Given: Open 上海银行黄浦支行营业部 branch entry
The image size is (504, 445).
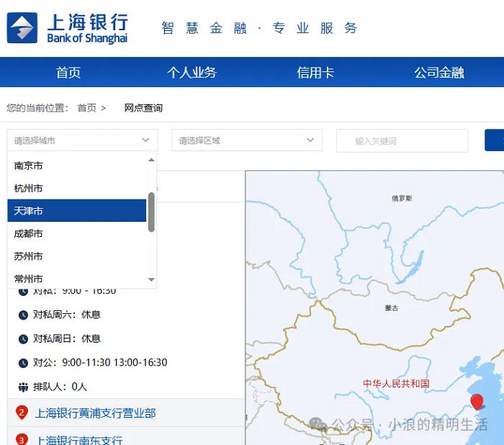Looking at the screenshot, I should click(x=96, y=413).
